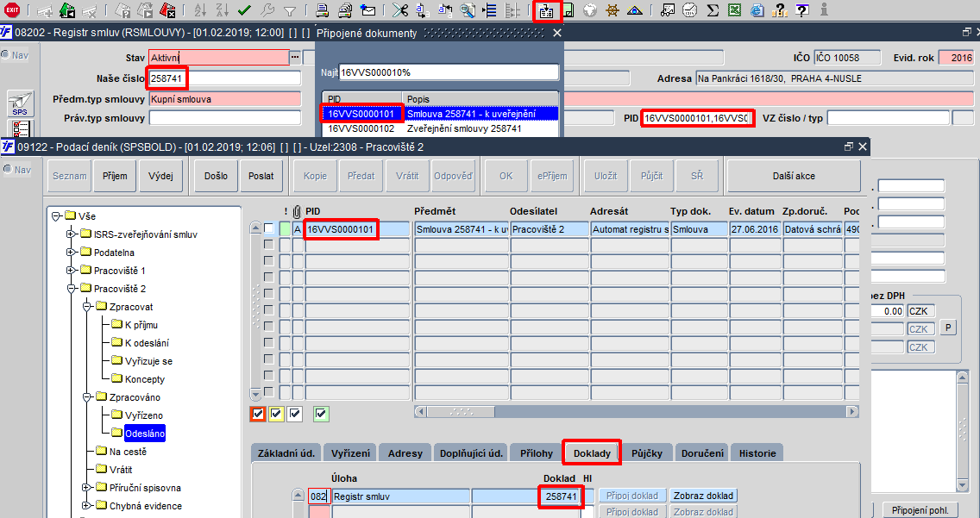Click the attached documents toolbar icon
980x518 pixels.
[547, 10]
